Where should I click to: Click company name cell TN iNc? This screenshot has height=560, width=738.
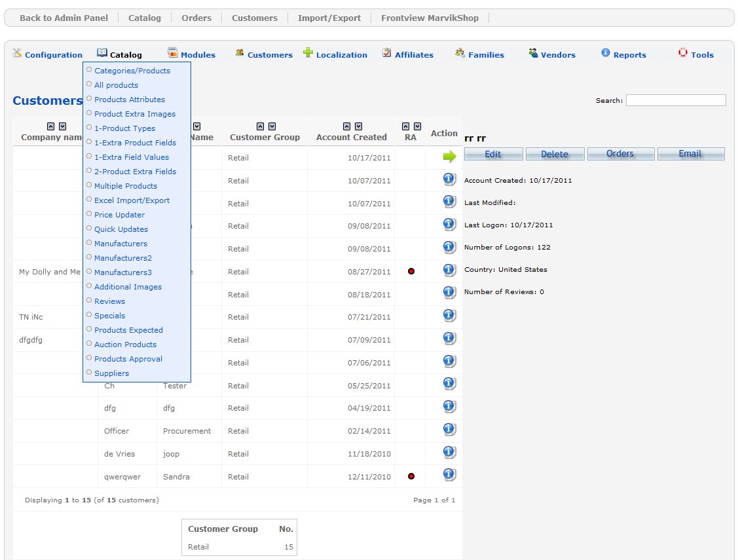(31, 317)
